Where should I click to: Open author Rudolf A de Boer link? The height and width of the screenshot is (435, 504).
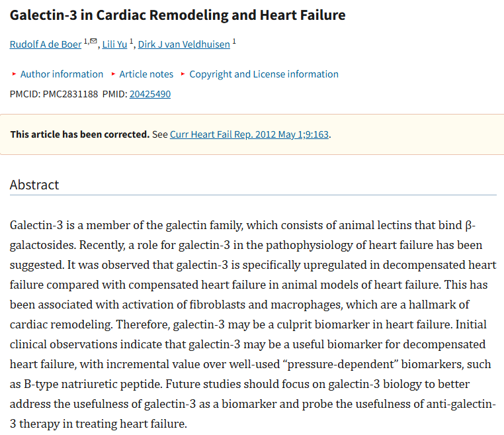click(x=46, y=44)
